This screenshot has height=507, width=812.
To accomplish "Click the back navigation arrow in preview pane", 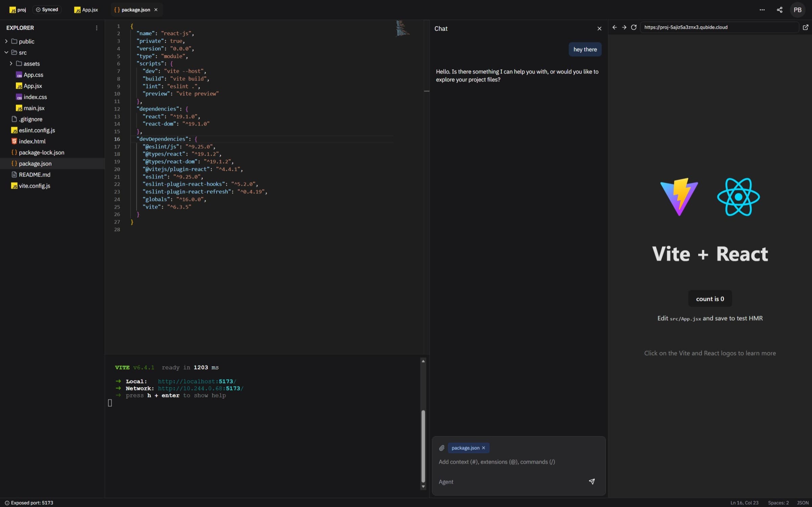I will (x=614, y=27).
